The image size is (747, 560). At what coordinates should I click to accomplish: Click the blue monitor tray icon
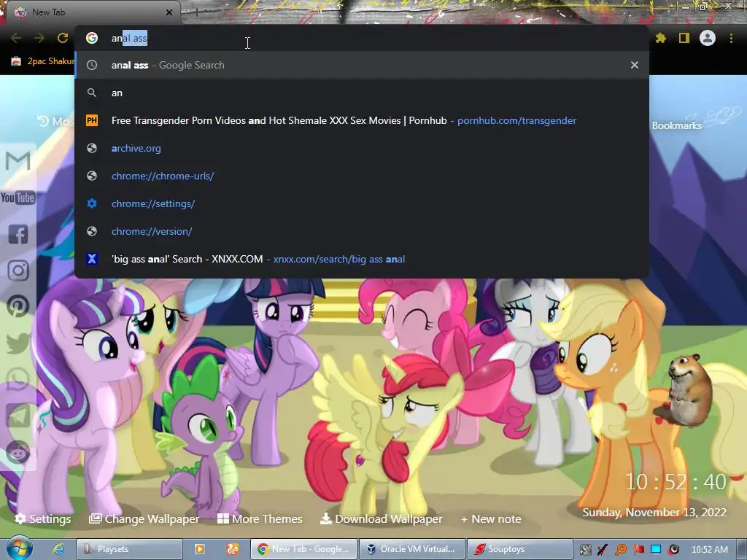coord(656,550)
